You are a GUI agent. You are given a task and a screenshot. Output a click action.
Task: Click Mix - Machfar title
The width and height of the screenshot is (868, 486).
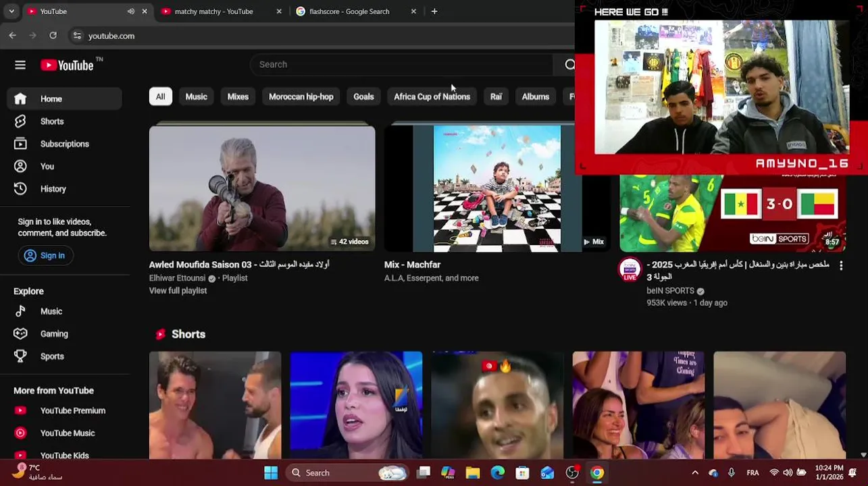[x=412, y=265]
